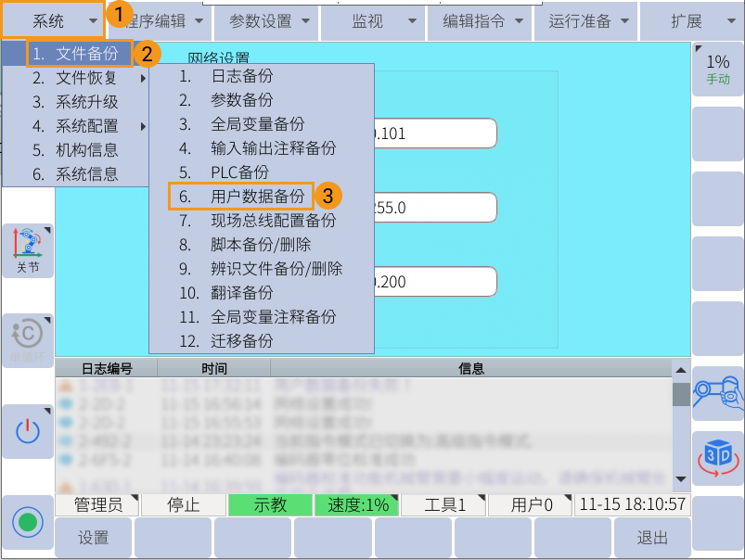
Task: Click the 停止 status field
Action: coord(184,504)
